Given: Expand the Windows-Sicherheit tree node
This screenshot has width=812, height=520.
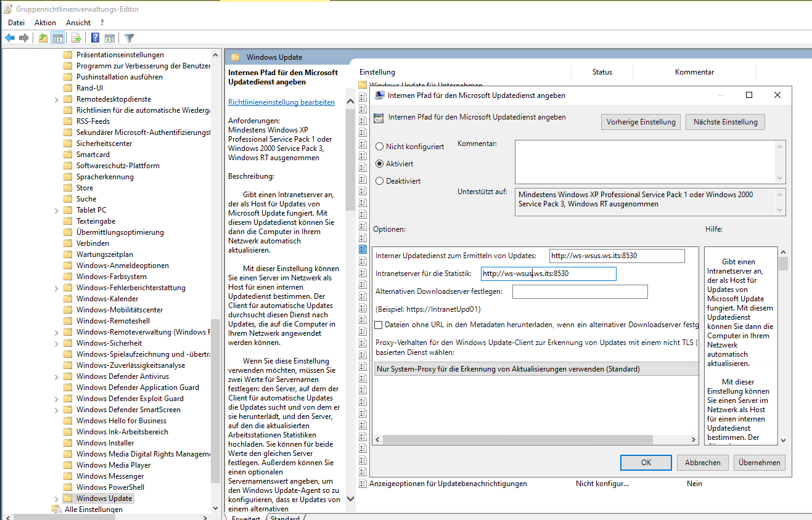Looking at the screenshot, I should pos(57,343).
